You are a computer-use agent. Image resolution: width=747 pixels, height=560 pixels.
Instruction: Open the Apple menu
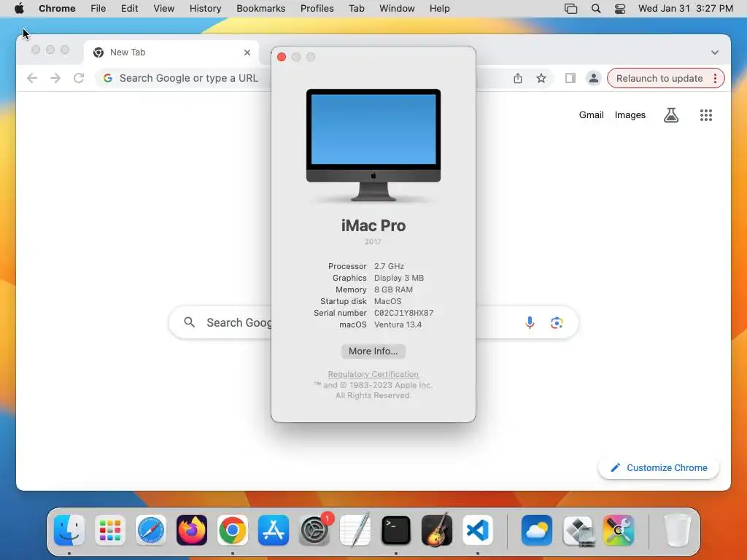click(19, 9)
